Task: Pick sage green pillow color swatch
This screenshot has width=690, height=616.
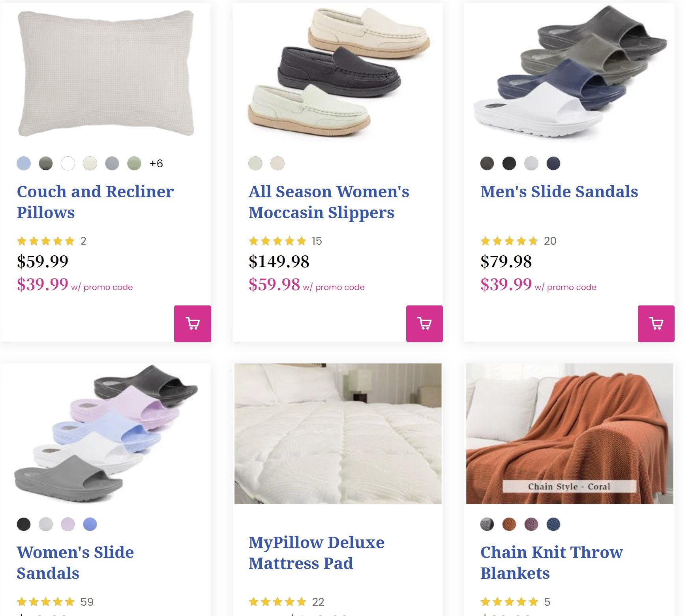Action: tap(134, 163)
